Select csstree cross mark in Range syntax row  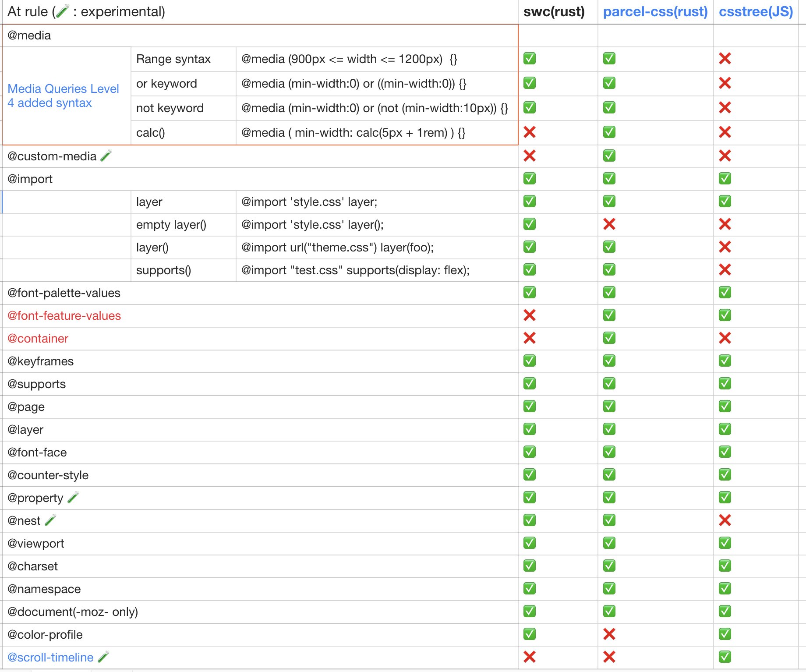[725, 58]
